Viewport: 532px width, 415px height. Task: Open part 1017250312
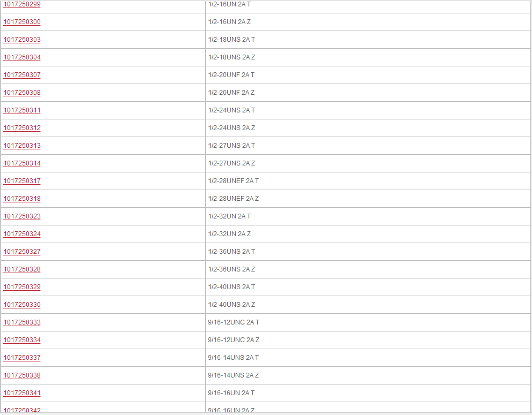pyautogui.click(x=22, y=128)
